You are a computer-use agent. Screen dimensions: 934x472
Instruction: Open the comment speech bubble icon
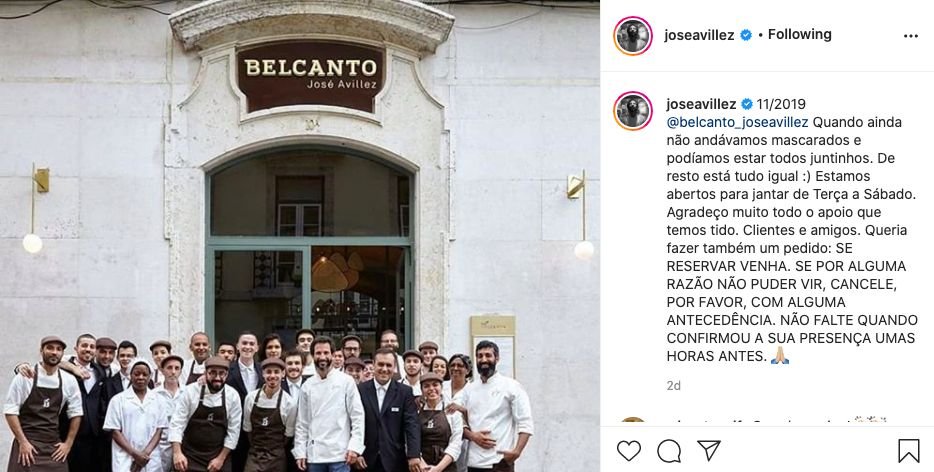(x=669, y=451)
